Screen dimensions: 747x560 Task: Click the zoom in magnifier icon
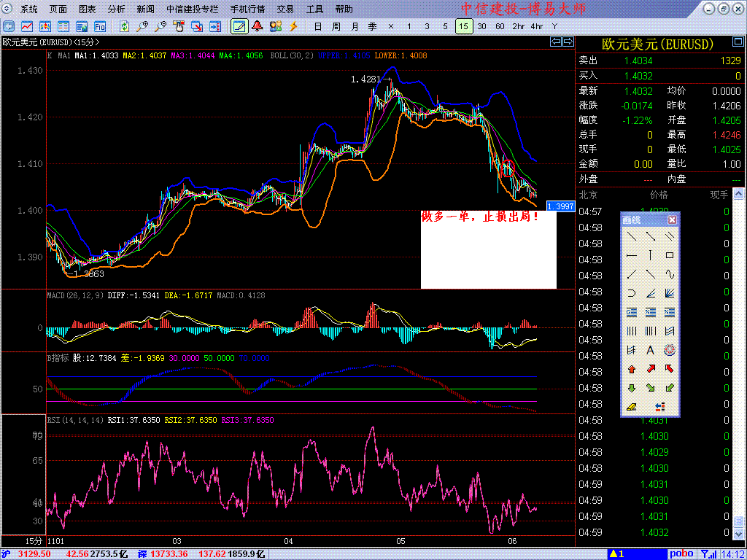(142, 26)
